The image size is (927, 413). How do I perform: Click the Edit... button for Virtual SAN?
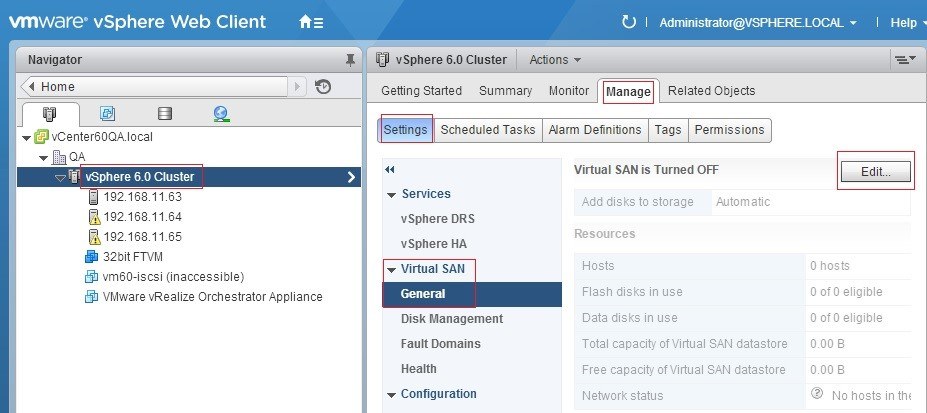(876, 171)
